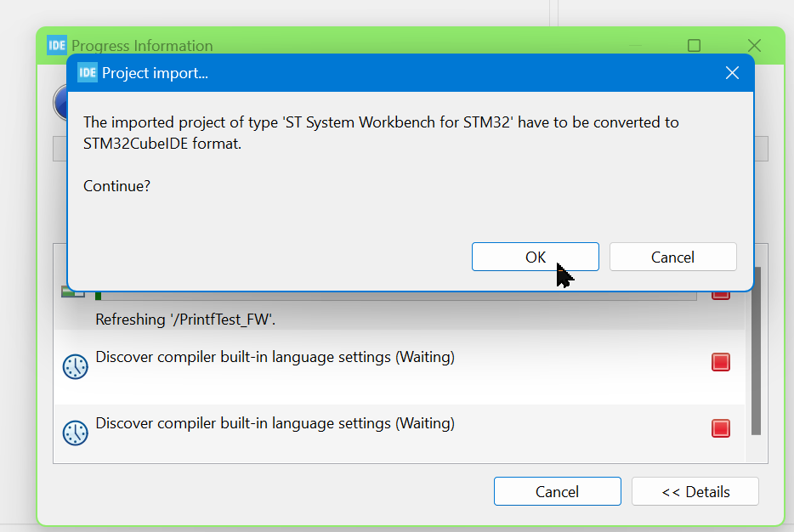This screenshot has width=794, height=532.
Task: Collapse the details view with << Details
Action: (x=695, y=491)
